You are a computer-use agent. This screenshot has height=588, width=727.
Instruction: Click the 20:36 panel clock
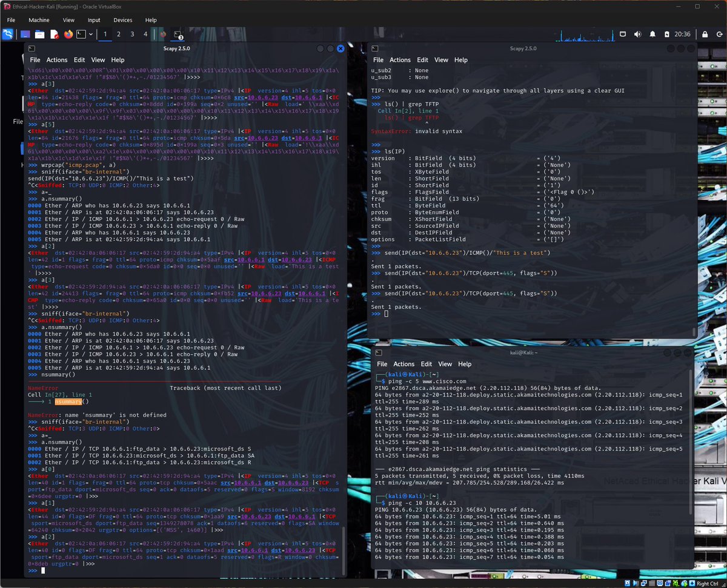[682, 35]
